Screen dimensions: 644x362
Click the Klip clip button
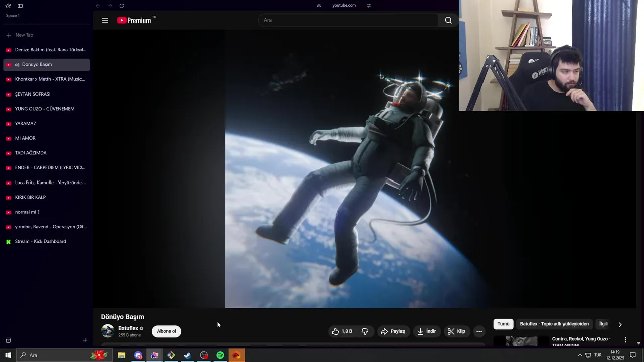click(457, 331)
